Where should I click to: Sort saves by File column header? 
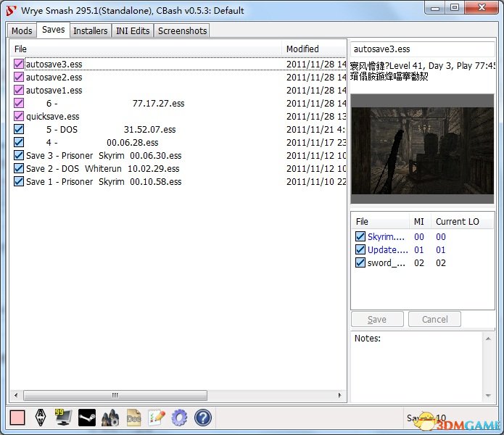tap(146, 49)
